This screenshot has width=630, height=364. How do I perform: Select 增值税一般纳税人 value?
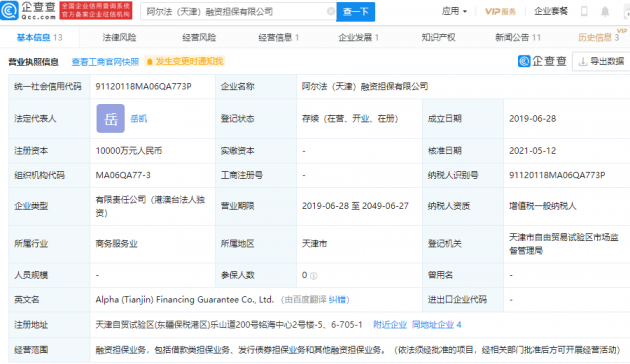pos(543,206)
